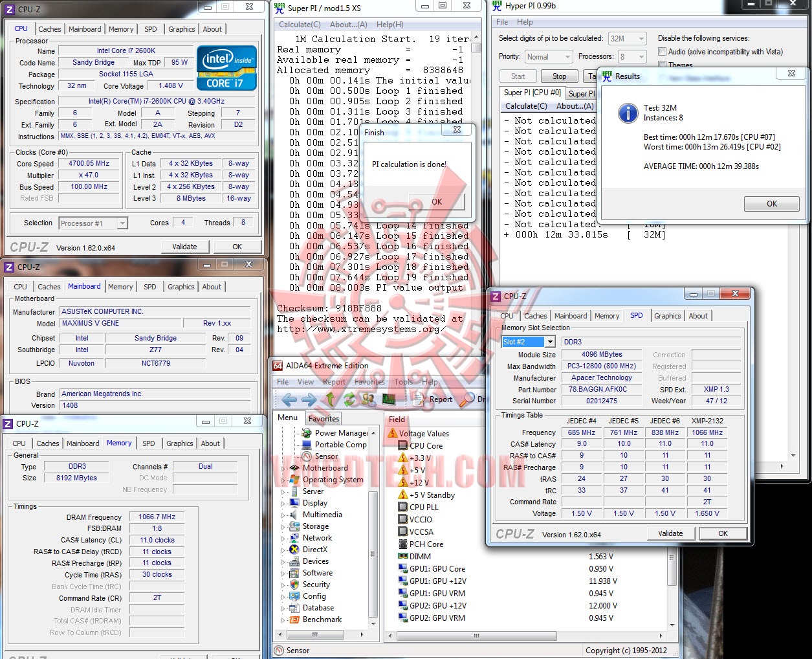Click OK in Finish dialog
This screenshot has width=812, height=659.
(x=437, y=202)
